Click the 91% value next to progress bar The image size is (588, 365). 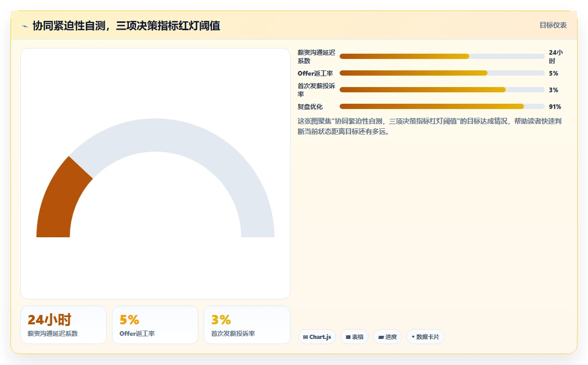(x=555, y=107)
